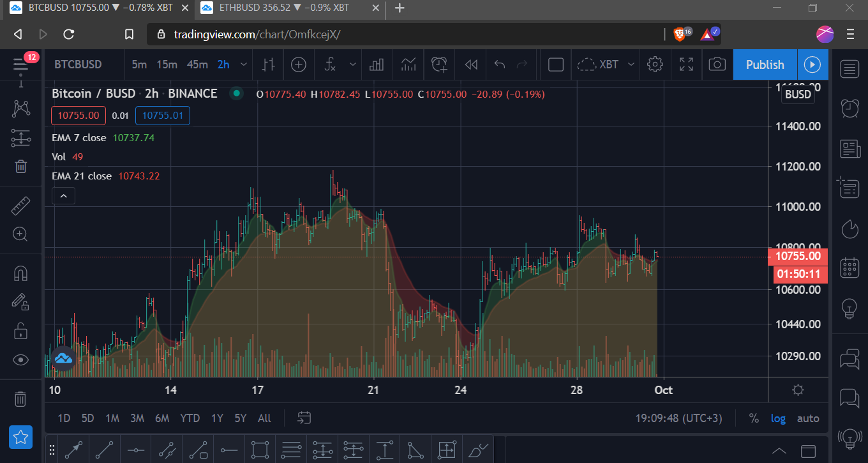Viewport: 868px width, 463px height.
Task: Open chart settings gear
Action: click(x=655, y=65)
